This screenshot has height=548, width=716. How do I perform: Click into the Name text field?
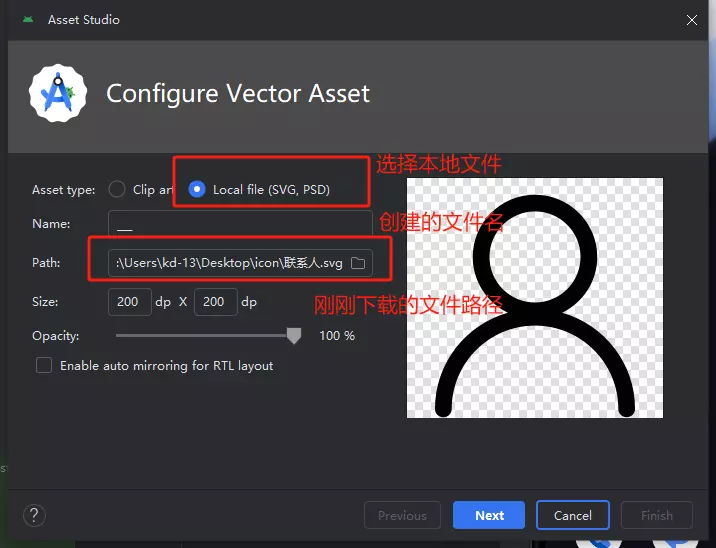[x=240, y=224]
